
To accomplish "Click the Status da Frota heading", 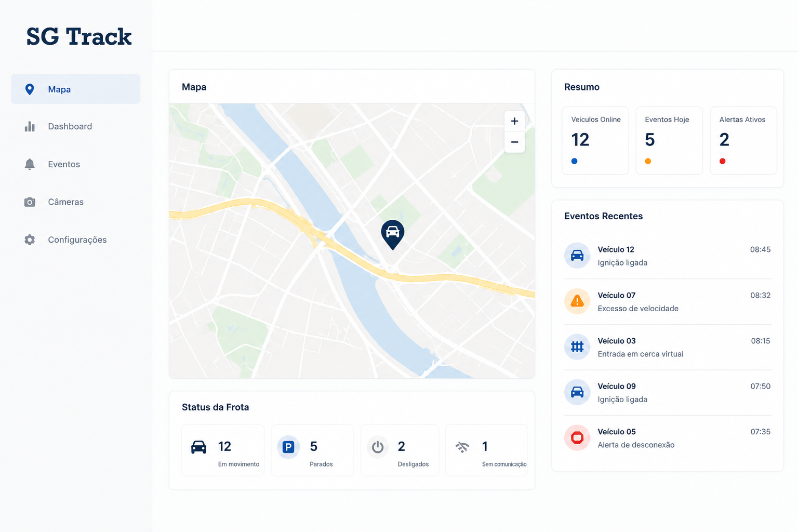I will point(215,407).
